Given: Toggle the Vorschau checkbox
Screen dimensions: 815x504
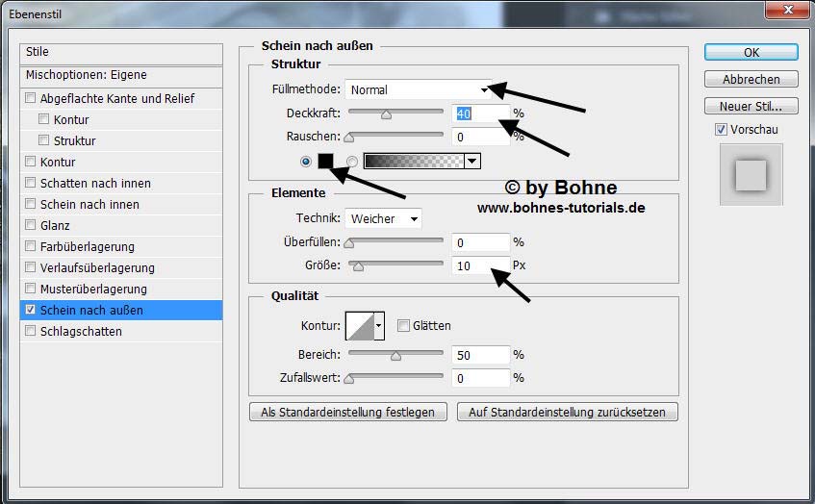Looking at the screenshot, I should (x=721, y=129).
